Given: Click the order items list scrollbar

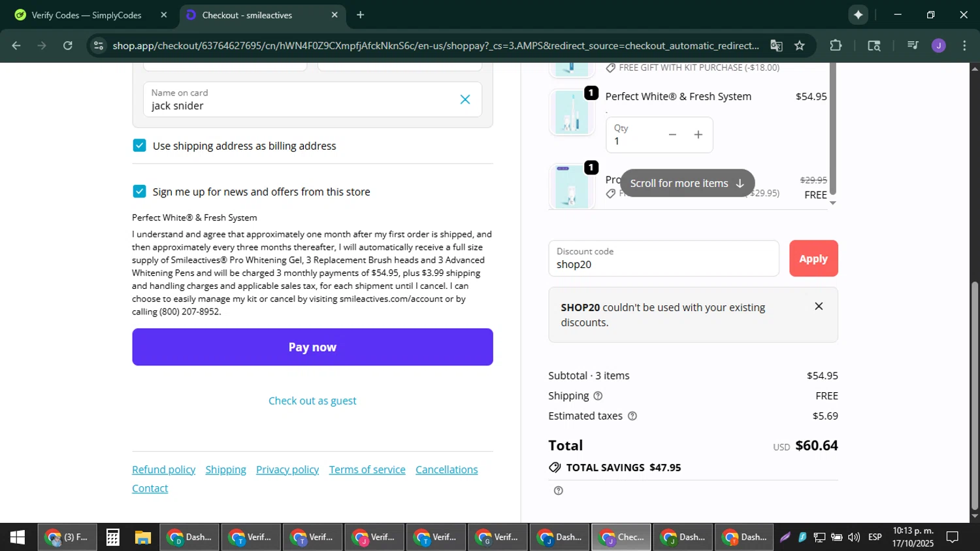Looking at the screenshot, I should pos(832,131).
